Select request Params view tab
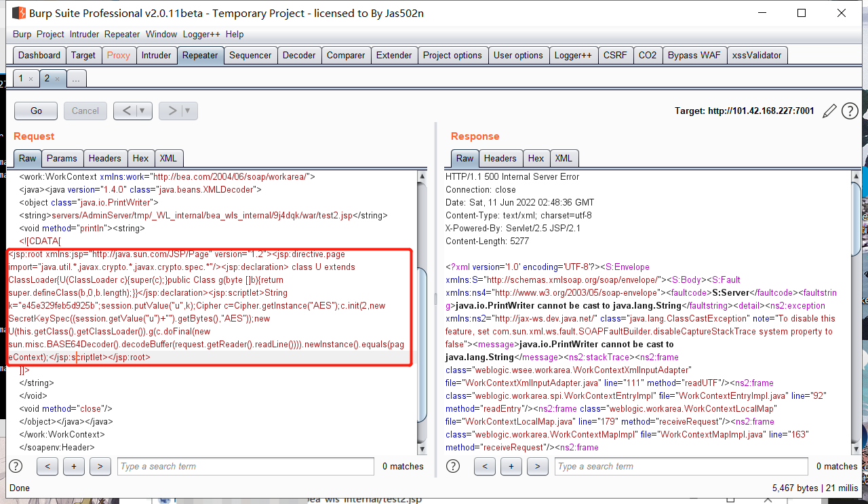 (62, 158)
